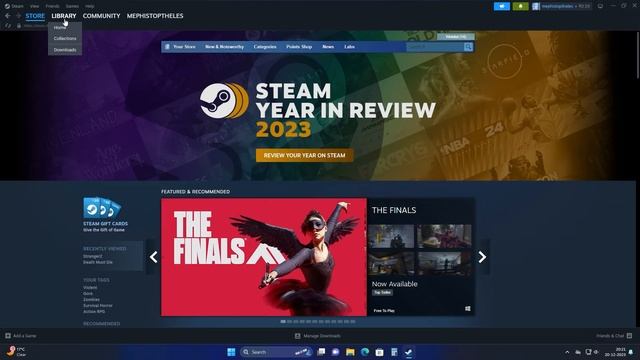This screenshot has height=360, width=640.
Task: Open the MEPHISTOPTHELES profile tab
Action: click(x=155, y=16)
